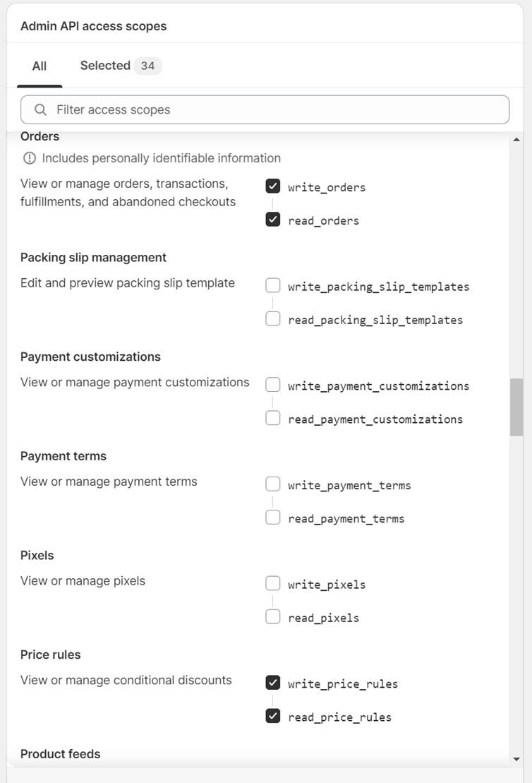Viewport: 532px width, 783px height.
Task: Tick the read_pixels checkbox
Action: pyautogui.click(x=273, y=616)
